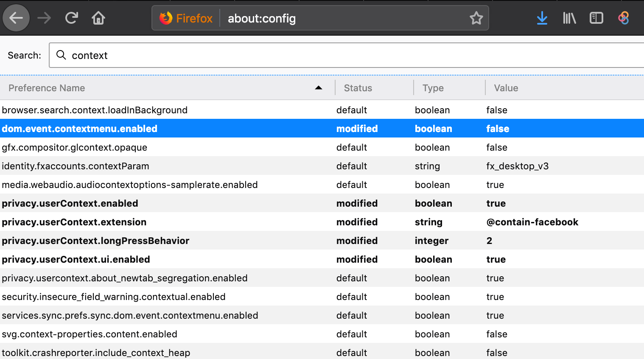644x359 pixels.
Task: Open the Firefox home page icon
Action: [x=98, y=18]
